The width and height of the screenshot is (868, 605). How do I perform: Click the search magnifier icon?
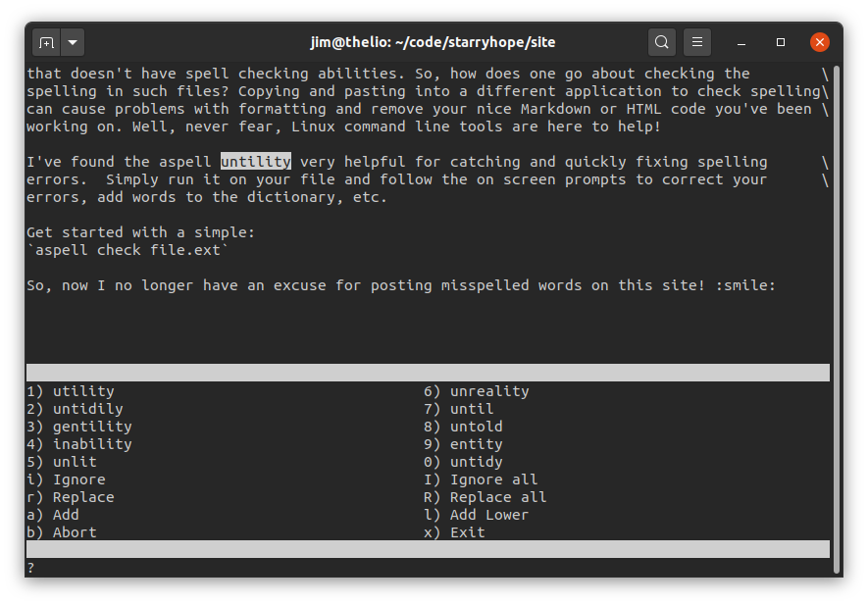(x=662, y=42)
